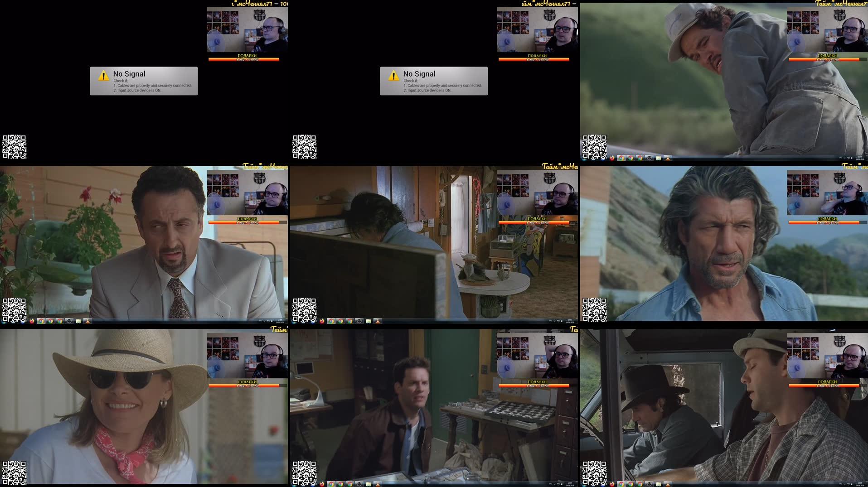Click Firefox icon in the coveralls-man frame taskbar

point(612,158)
